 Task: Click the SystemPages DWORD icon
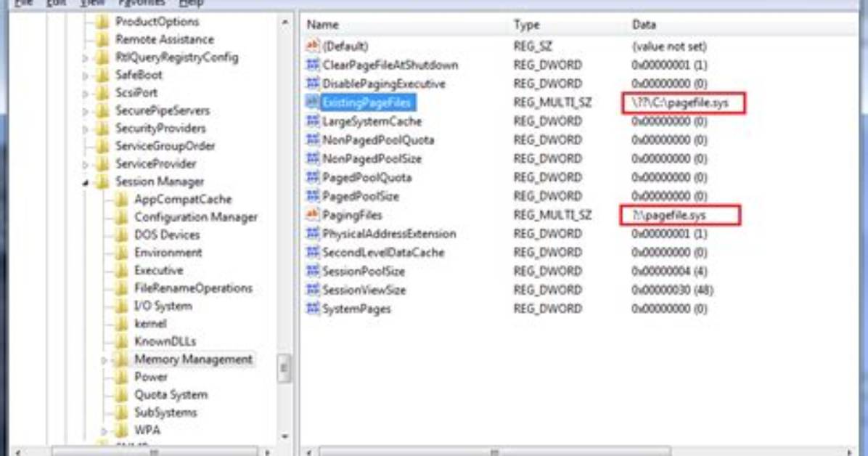click(x=313, y=309)
